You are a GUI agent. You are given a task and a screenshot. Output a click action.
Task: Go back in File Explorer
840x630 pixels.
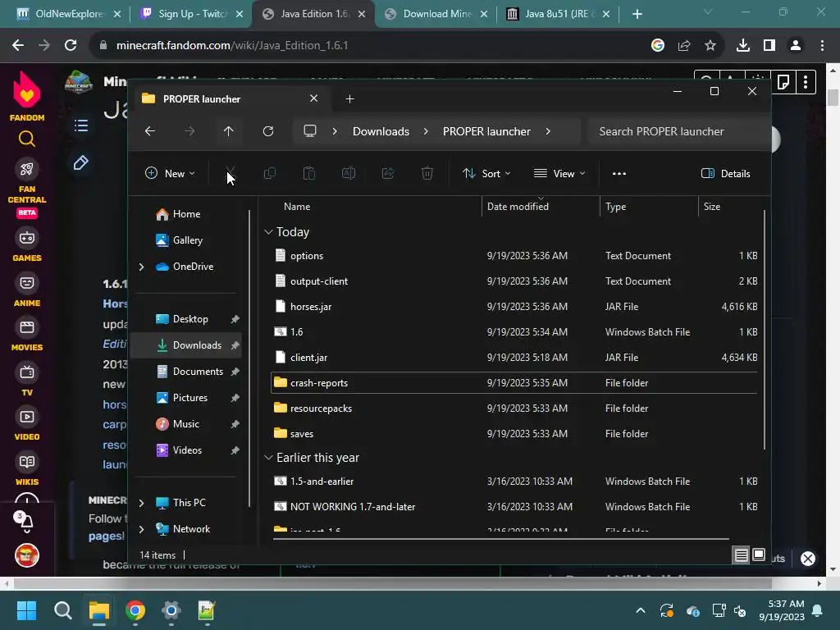click(150, 131)
